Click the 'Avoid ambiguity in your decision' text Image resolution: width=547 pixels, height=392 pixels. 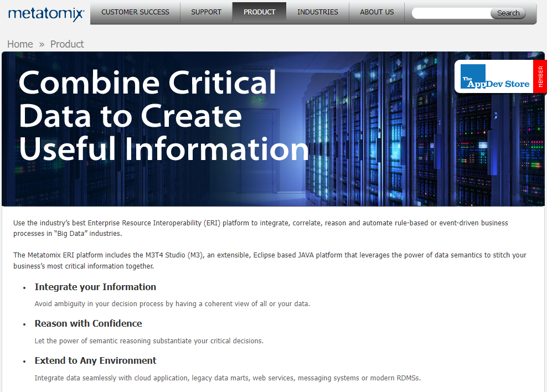point(172,304)
